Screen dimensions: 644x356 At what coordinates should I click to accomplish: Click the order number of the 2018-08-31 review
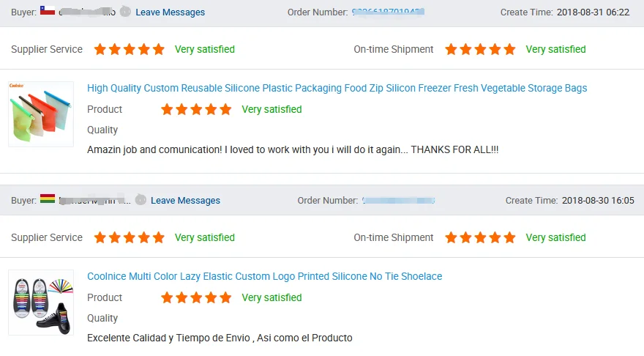[389, 12]
